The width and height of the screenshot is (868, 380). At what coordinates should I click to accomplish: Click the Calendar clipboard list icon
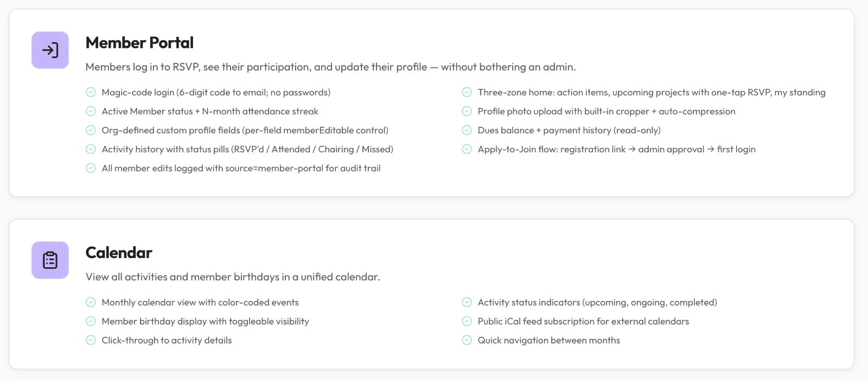(50, 260)
